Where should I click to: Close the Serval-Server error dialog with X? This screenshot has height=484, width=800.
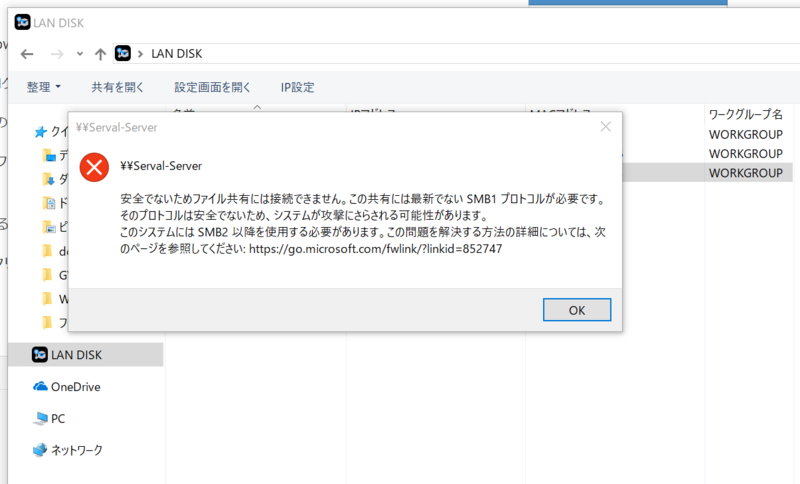(x=606, y=127)
